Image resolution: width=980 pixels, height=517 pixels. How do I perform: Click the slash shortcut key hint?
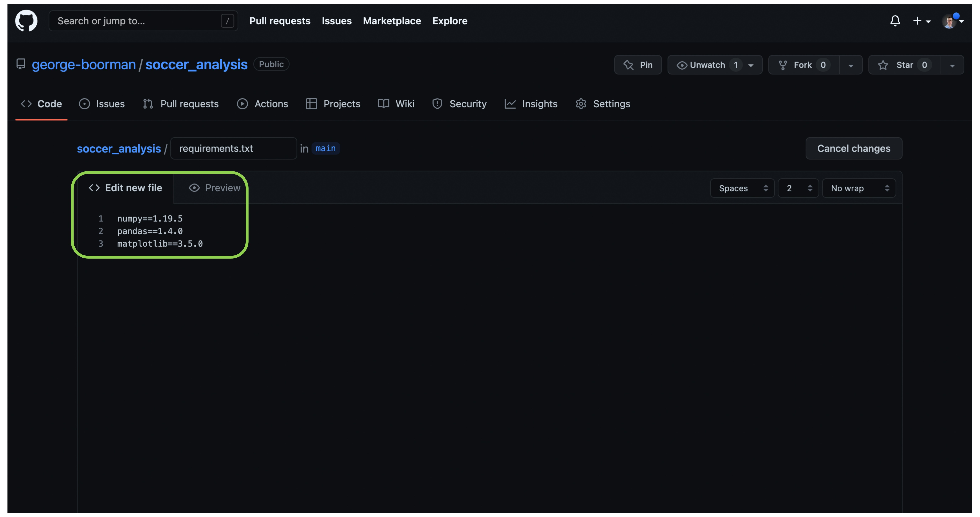pyautogui.click(x=227, y=21)
